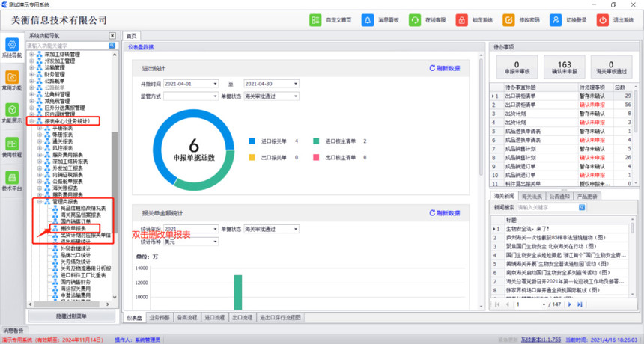Open 统计币种 美元 dropdown
The width and height of the screenshot is (644, 344).
[215, 242]
